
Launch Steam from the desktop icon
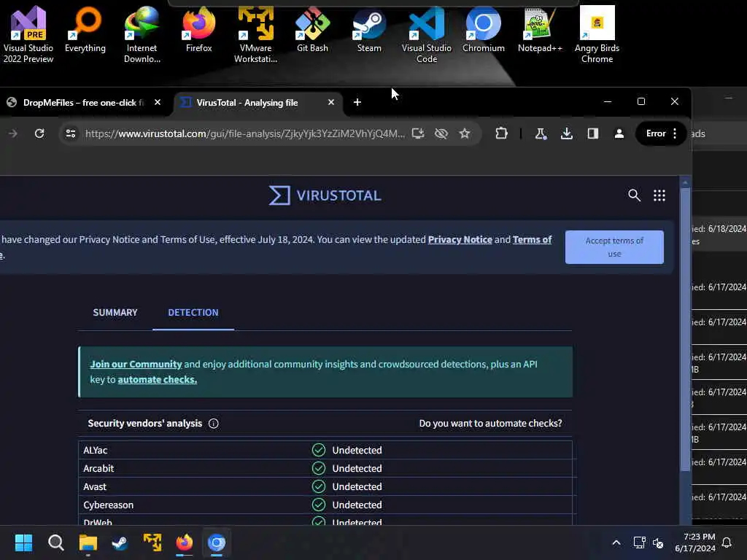369,29
